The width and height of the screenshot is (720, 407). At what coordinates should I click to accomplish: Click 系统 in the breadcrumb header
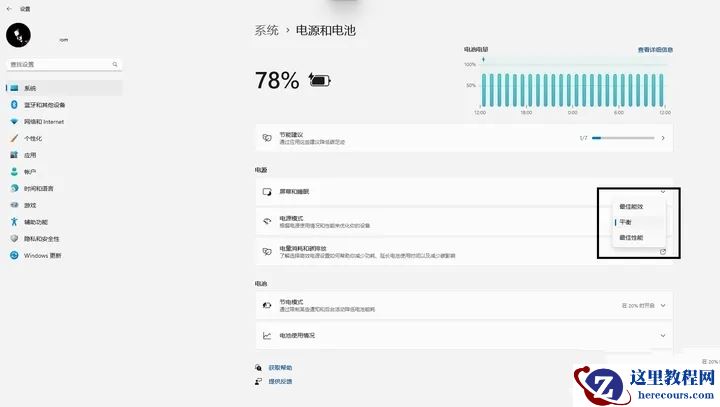coord(266,30)
